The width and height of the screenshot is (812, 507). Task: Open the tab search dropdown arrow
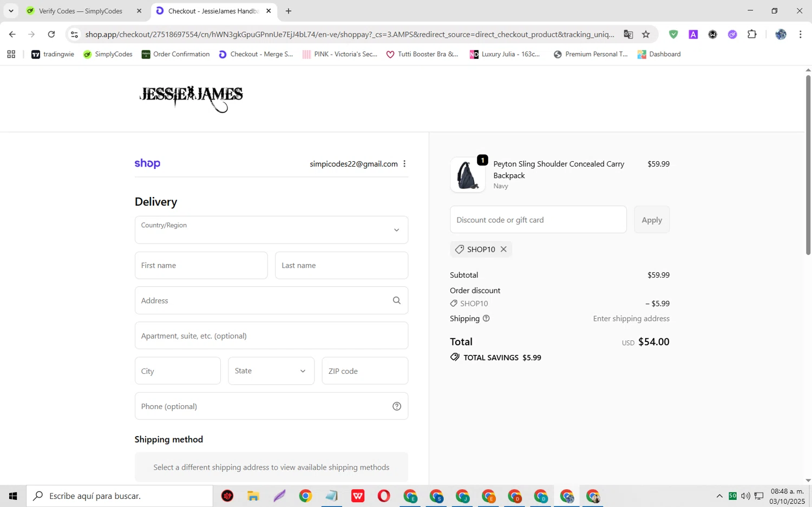click(11, 11)
